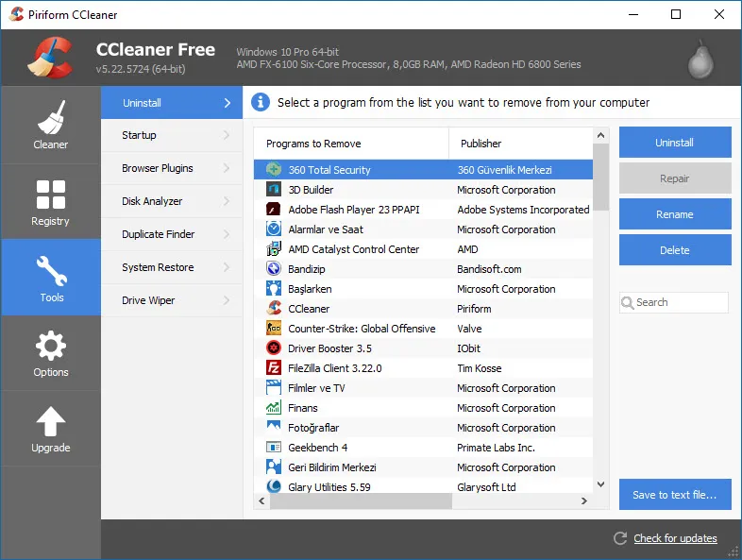This screenshot has height=560, width=742.
Task: Select 'Geekbench 4' program name
Action: [318, 448]
